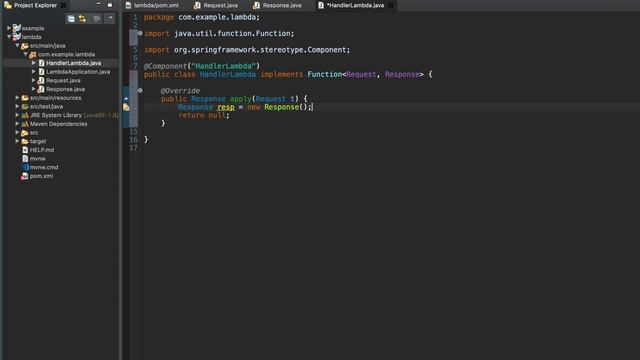Click the underlined resp variable
Viewport: 640px width, 360px height.
226,107
